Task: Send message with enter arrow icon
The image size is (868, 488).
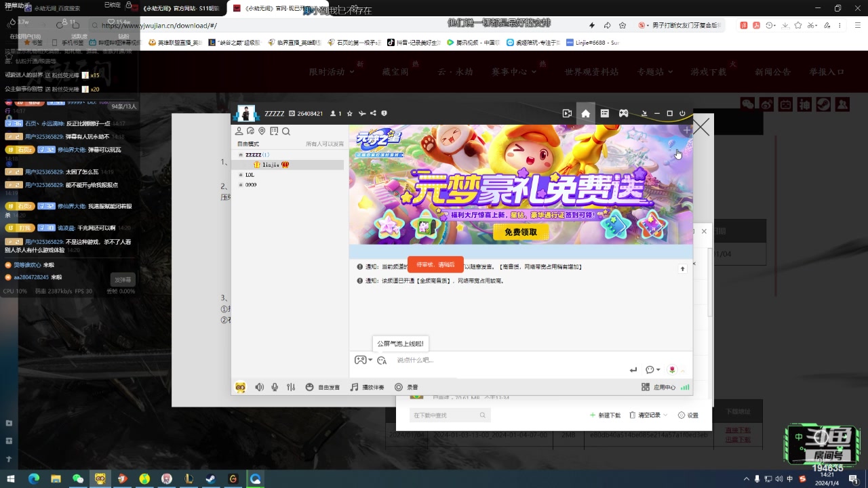Action: click(633, 369)
